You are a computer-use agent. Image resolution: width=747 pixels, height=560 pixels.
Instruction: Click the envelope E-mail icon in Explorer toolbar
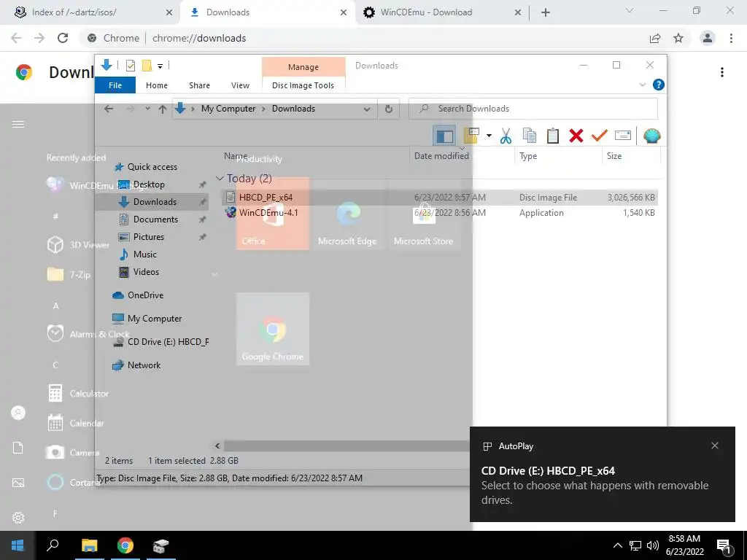pos(623,136)
